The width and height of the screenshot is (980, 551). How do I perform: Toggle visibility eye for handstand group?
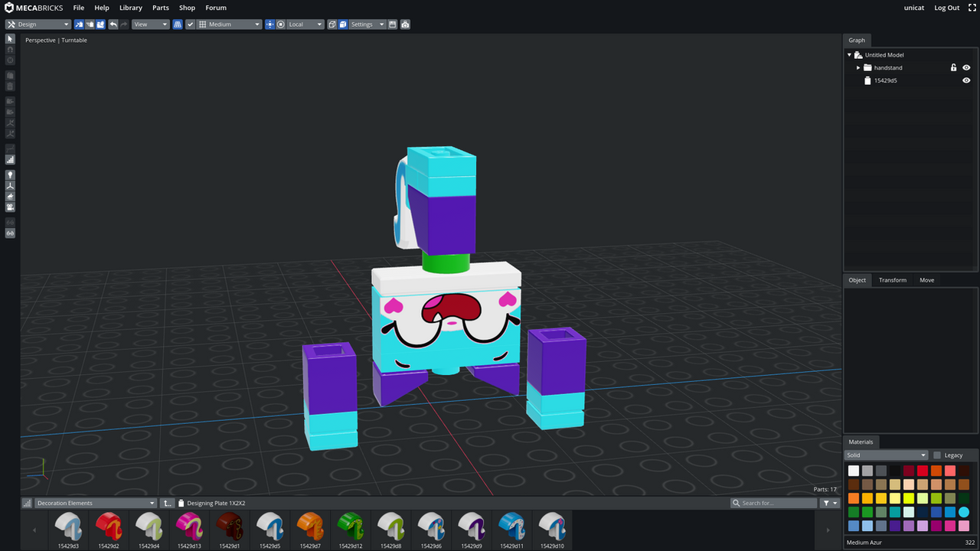click(x=966, y=67)
